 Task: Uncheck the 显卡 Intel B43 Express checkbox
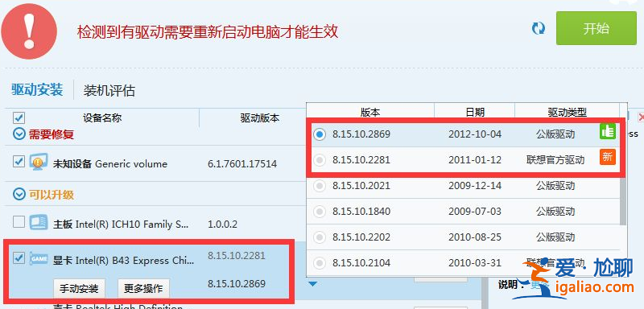click(19, 258)
